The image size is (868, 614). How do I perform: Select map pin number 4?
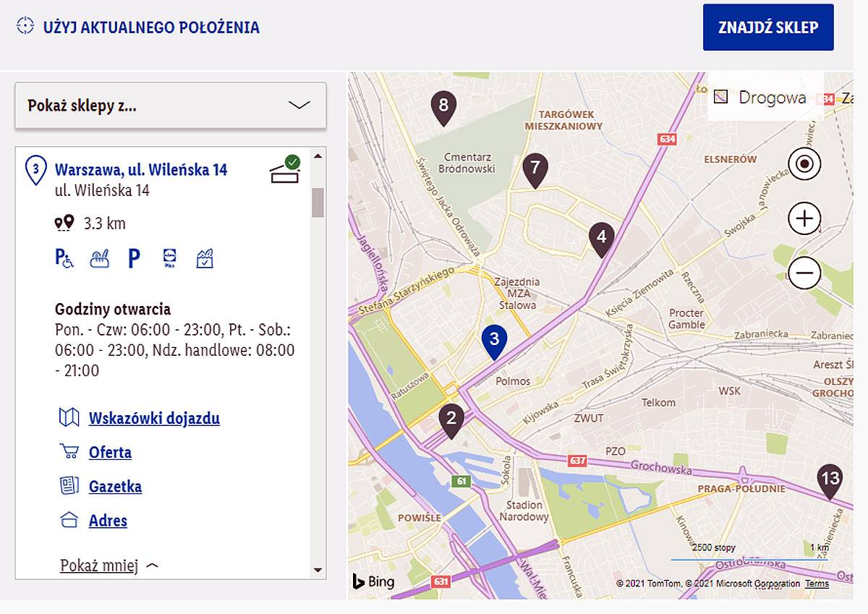tap(602, 240)
